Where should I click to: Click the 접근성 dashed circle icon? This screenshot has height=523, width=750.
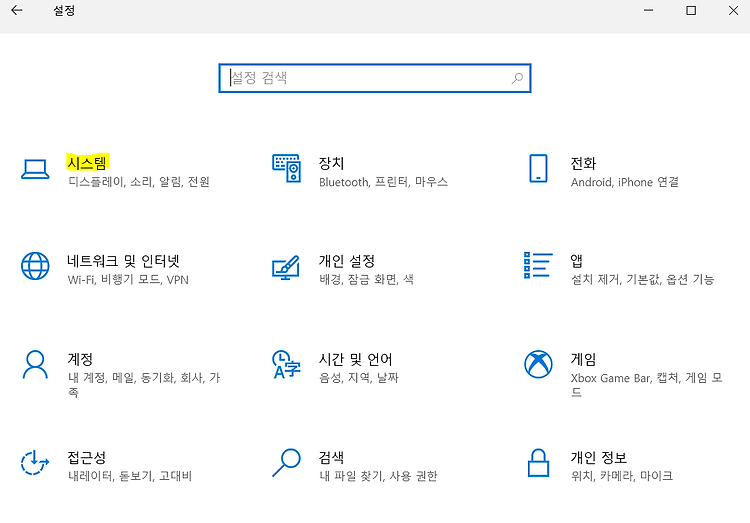click(35, 463)
